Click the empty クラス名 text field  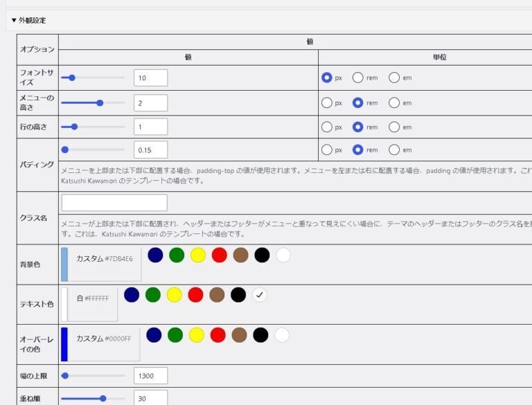(x=114, y=202)
